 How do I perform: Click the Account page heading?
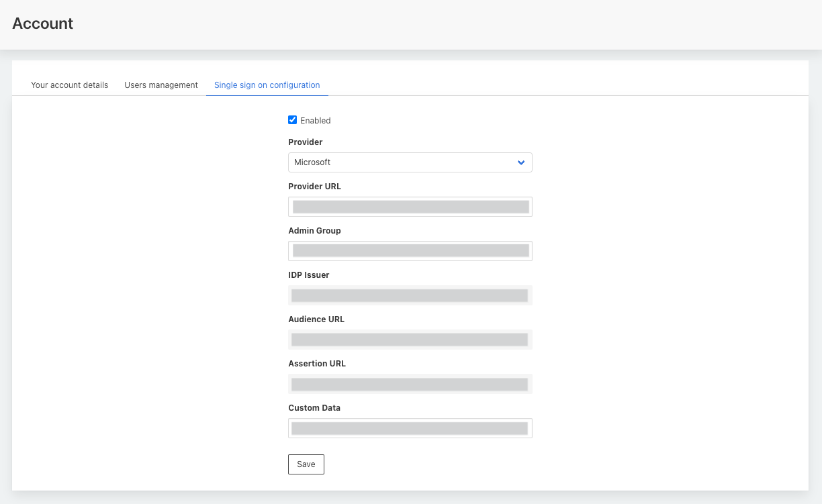43,23
